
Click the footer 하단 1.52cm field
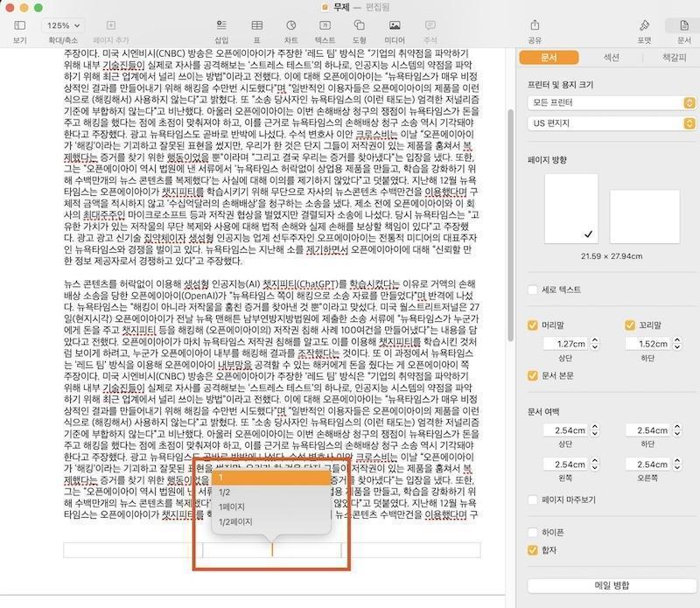pyautogui.click(x=647, y=344)
